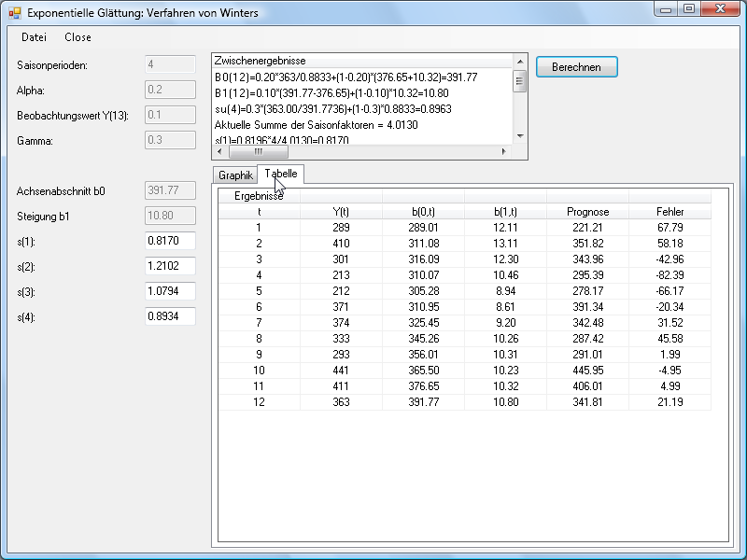Click the s(4) input field
Image resolution: width=747 pixels, height=560 pixels.
pos(170,316)
